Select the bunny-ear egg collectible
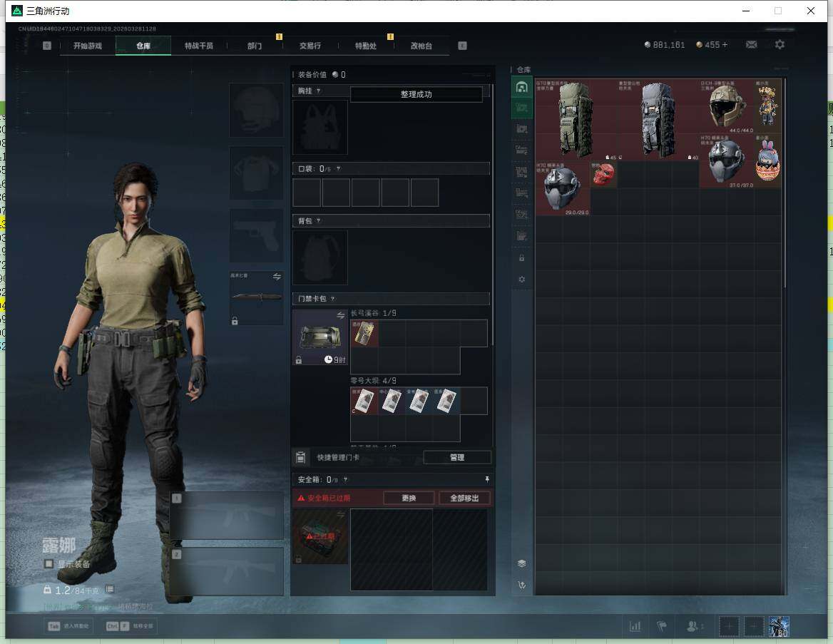This screenshot has width=833, height=644. point(767,160)
